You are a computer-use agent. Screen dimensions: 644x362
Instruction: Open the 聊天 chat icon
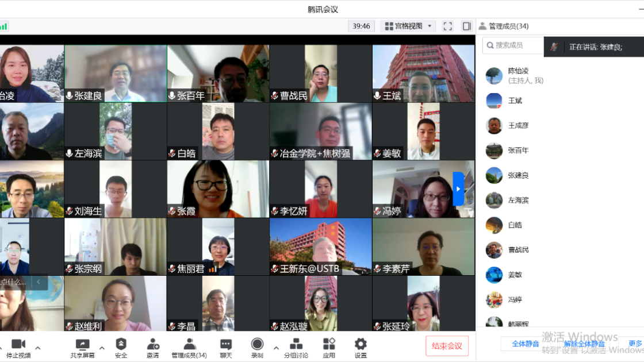click(226, 347)
